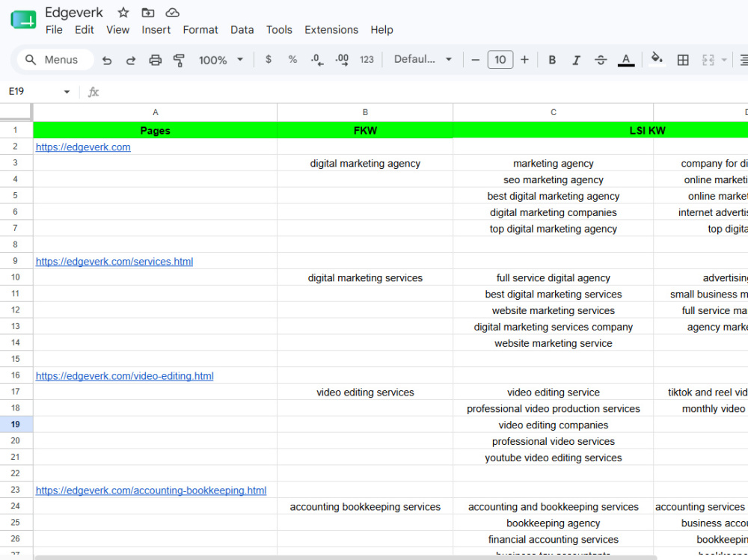Open the View menu
The height and width of the screenshot is (560, 748).
pyautogui.click(x=118, y=30)
